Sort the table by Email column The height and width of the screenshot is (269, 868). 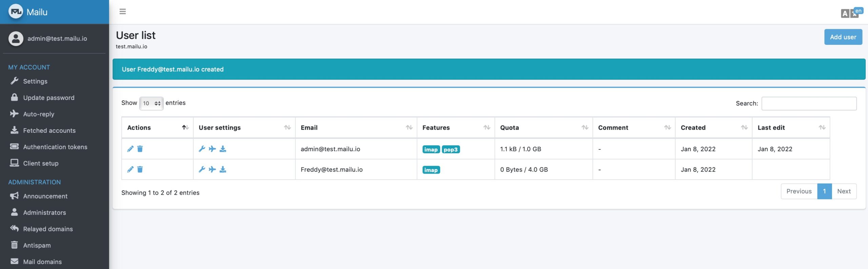(356, 128)
